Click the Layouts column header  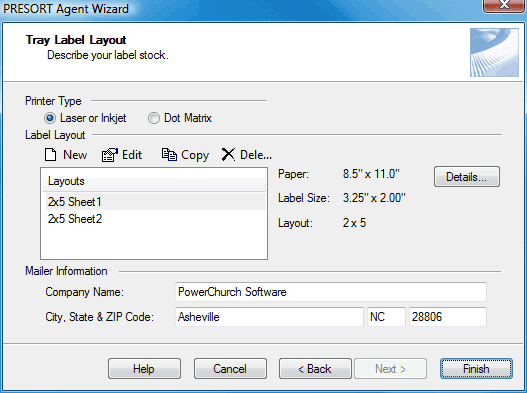pos(154,181)
